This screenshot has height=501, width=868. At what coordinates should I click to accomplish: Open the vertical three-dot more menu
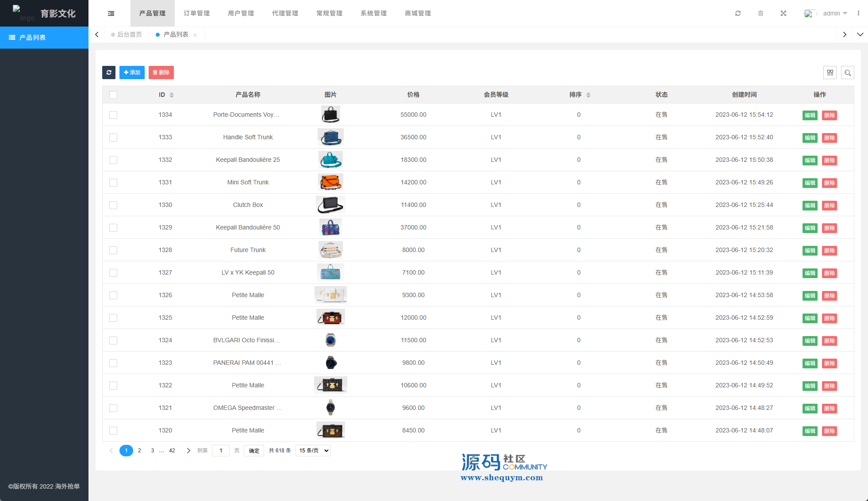pos(858,13)
